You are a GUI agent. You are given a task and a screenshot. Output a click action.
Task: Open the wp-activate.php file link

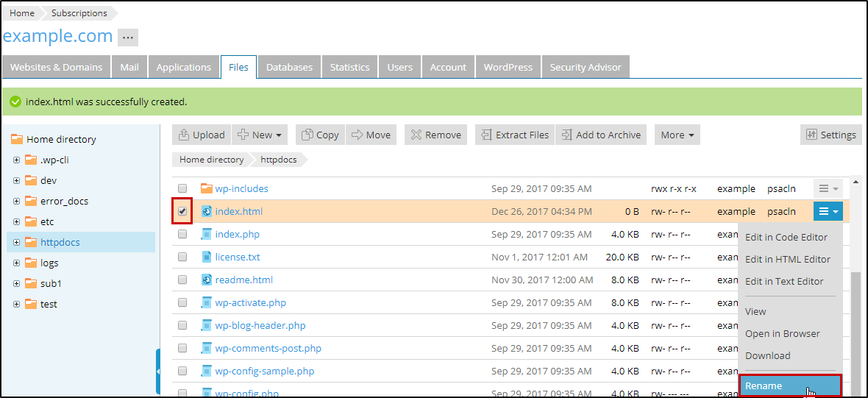pyautogui.click(x=250, y=302)
